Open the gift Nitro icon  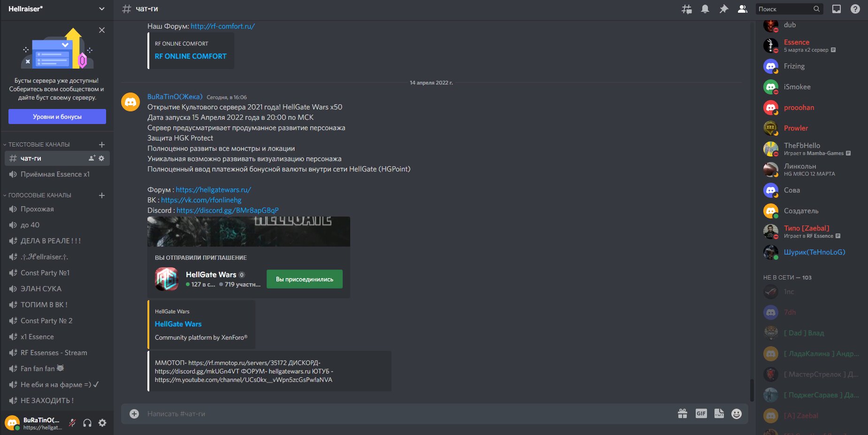[683, 413]
